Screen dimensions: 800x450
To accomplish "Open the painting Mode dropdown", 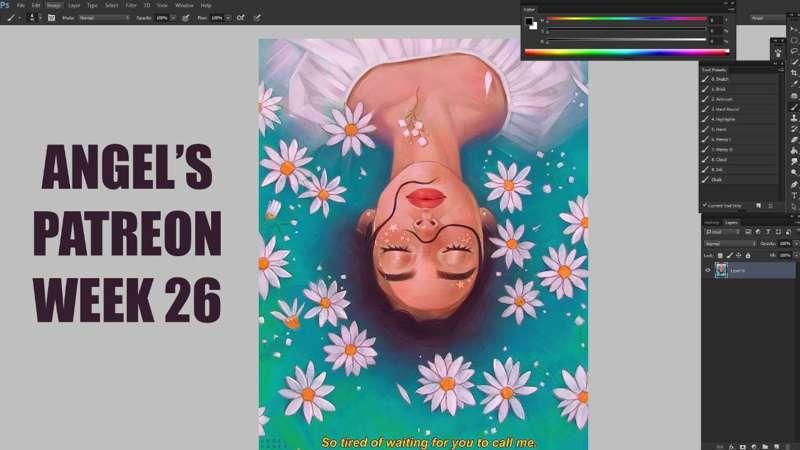I will click(104, 18).
